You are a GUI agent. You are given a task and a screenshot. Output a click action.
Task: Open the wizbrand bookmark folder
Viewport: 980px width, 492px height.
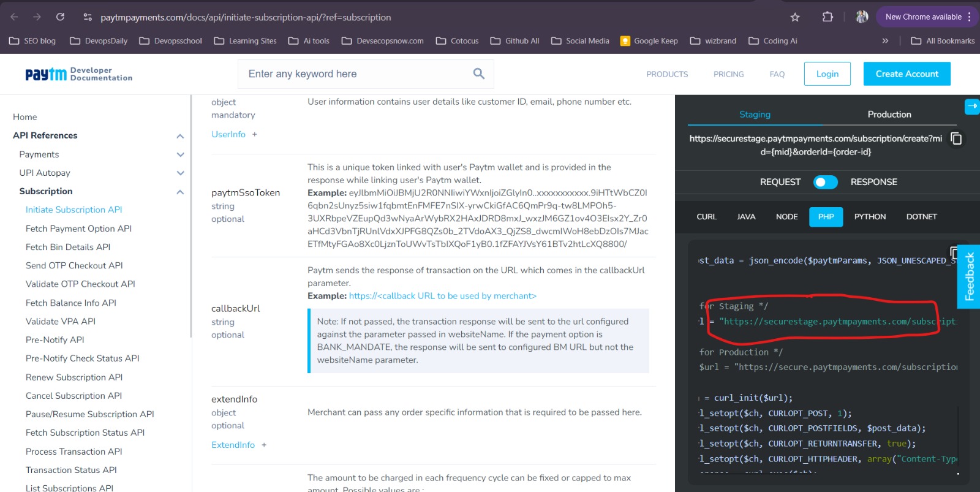713,41
